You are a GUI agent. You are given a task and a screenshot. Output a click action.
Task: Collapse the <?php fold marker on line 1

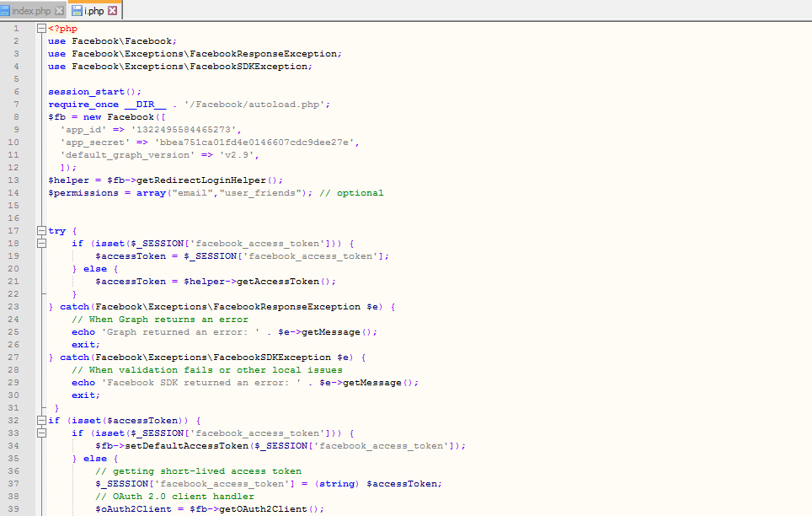coord(42,29)
